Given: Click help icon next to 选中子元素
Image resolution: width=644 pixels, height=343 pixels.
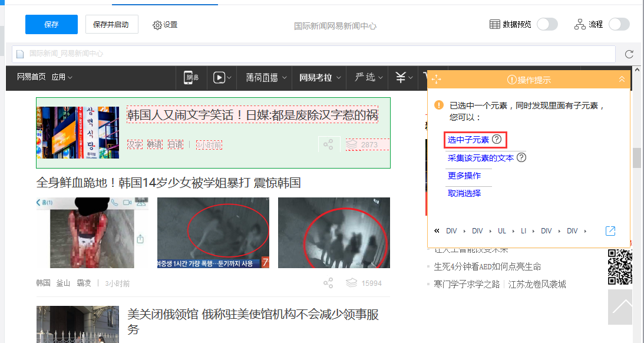Looking at the screenshot, I should pyautogui.click(x=497, y=139).
